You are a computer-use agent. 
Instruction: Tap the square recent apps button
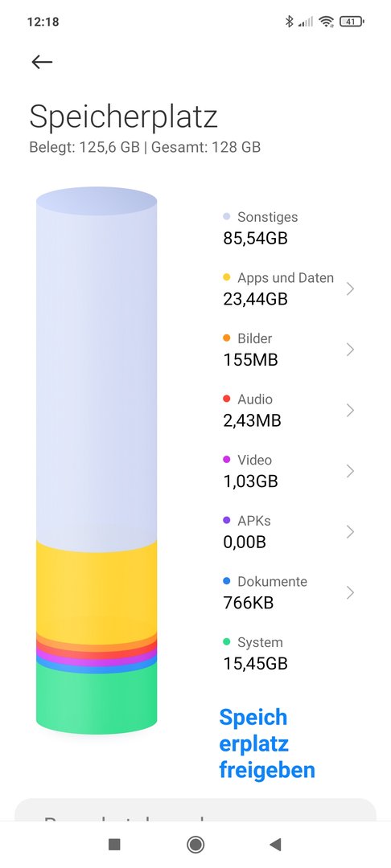pos(114,844)
